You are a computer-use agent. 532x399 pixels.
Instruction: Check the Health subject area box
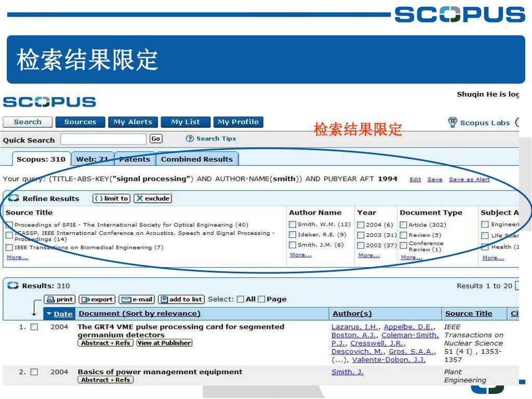[x=485, y=247]
